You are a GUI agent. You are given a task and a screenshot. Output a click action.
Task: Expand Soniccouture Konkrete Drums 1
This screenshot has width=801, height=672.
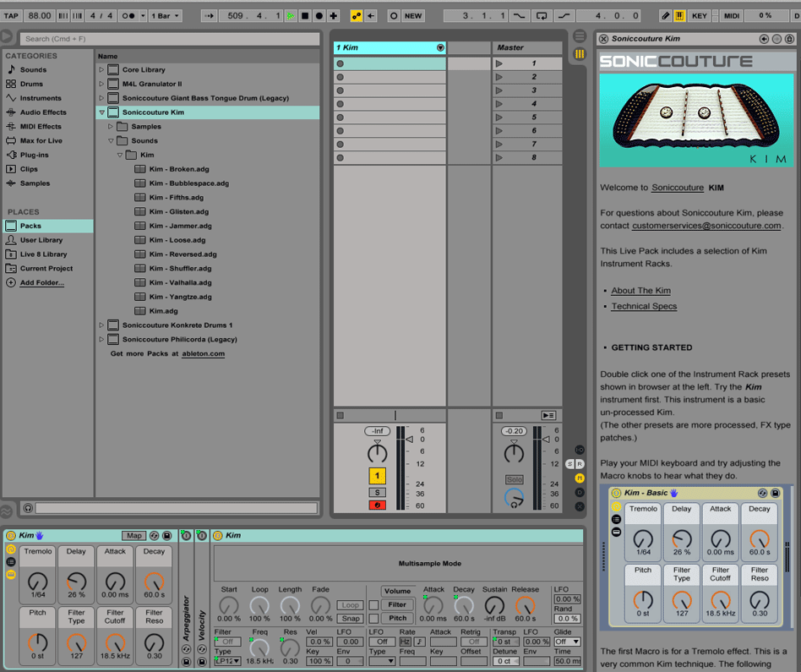[101, 325]
